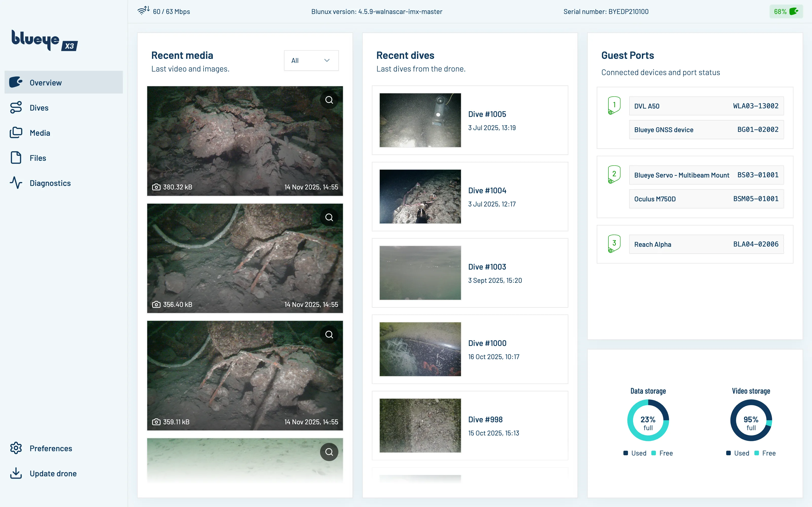Image resolution: width=812 pixels, height=507 pixels.
Task: Open the 356.40 kB wreck image thumbnail
Action: [x=245, y=258]
